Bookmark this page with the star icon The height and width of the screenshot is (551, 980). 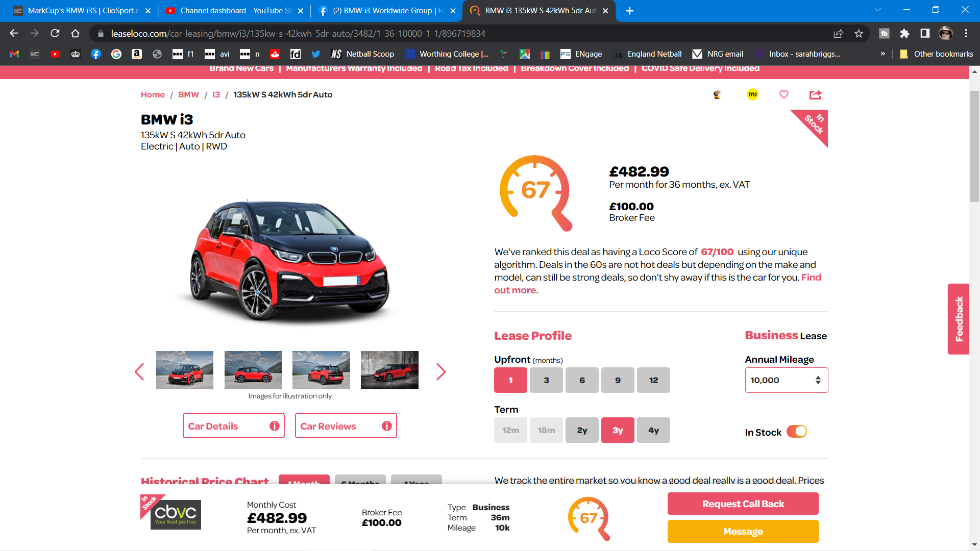(x=859, y=34)
